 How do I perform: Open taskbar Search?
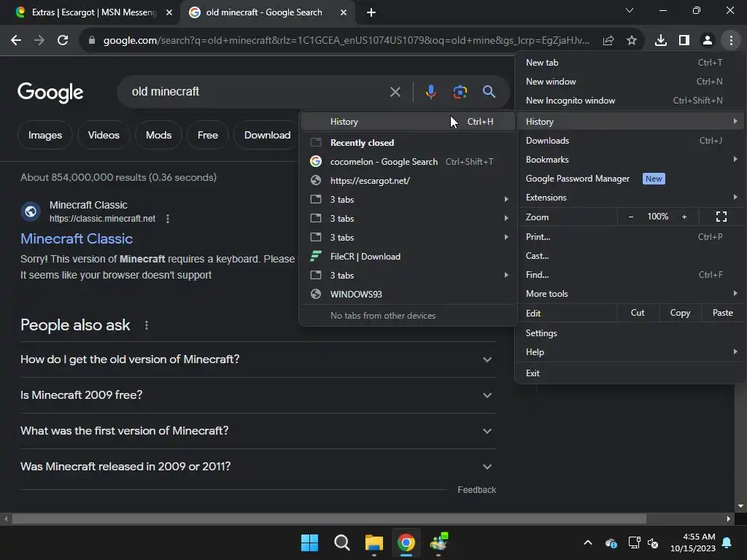pyautogui.click(x=342, y=542)
